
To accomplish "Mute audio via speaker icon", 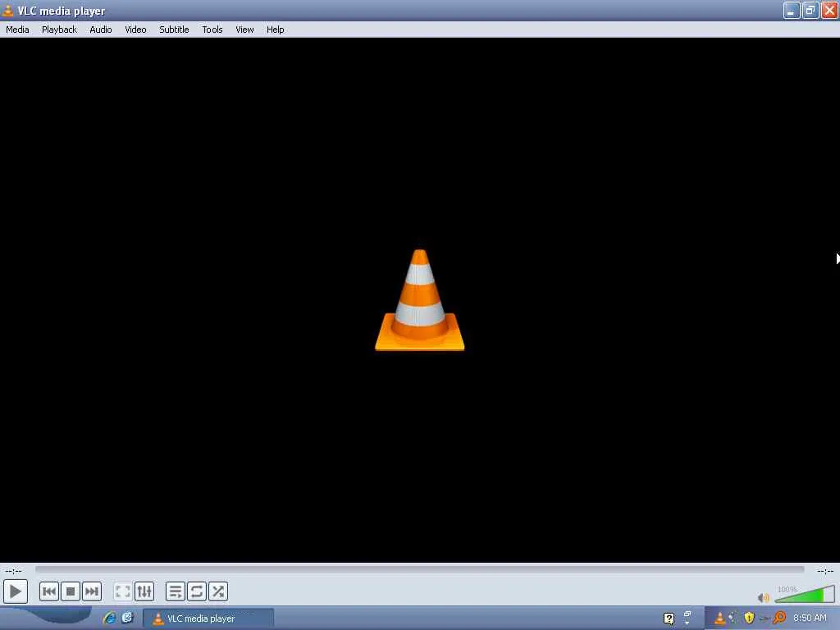I will coord(763,597).
